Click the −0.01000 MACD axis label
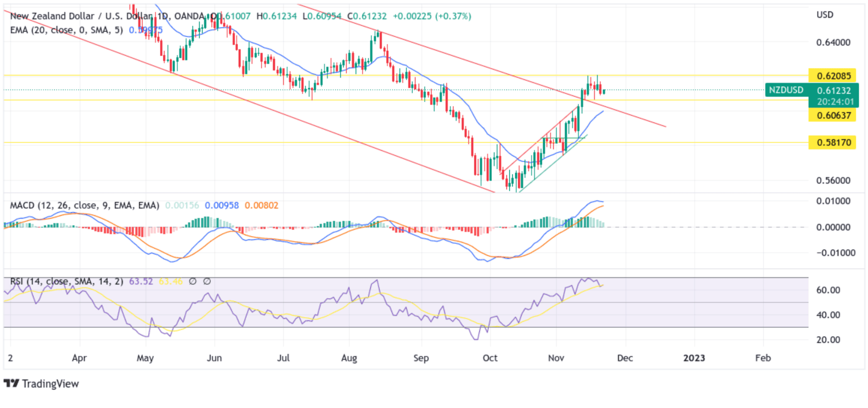The height and width of the screenshot is (408, 868). (836, 253)
